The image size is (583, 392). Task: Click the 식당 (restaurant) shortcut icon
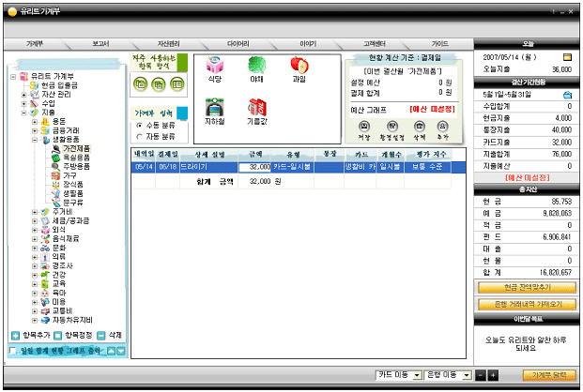(215, 67)
